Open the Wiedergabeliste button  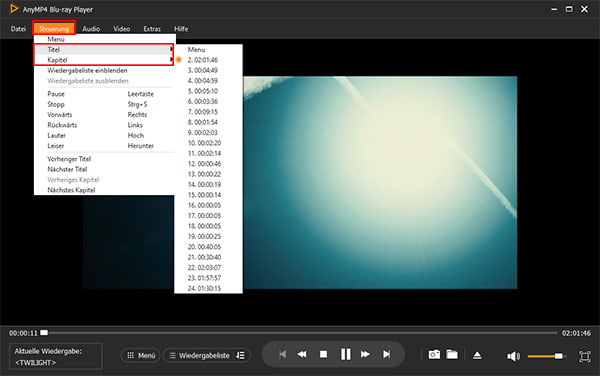pos(207,355)
